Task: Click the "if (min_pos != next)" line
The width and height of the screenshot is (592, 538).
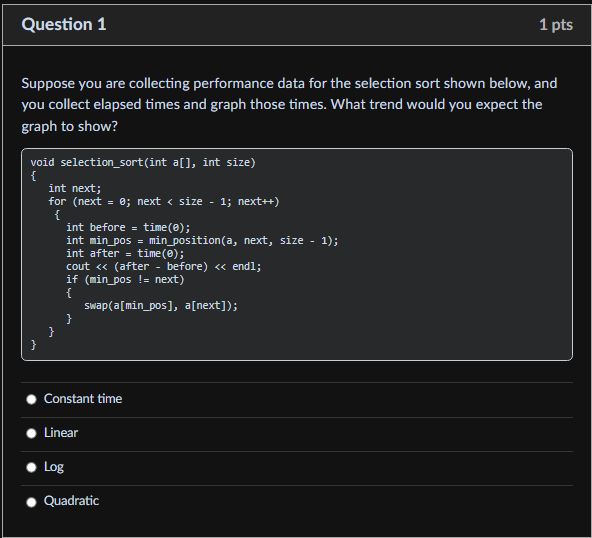Action: click(x=125, y=279)
